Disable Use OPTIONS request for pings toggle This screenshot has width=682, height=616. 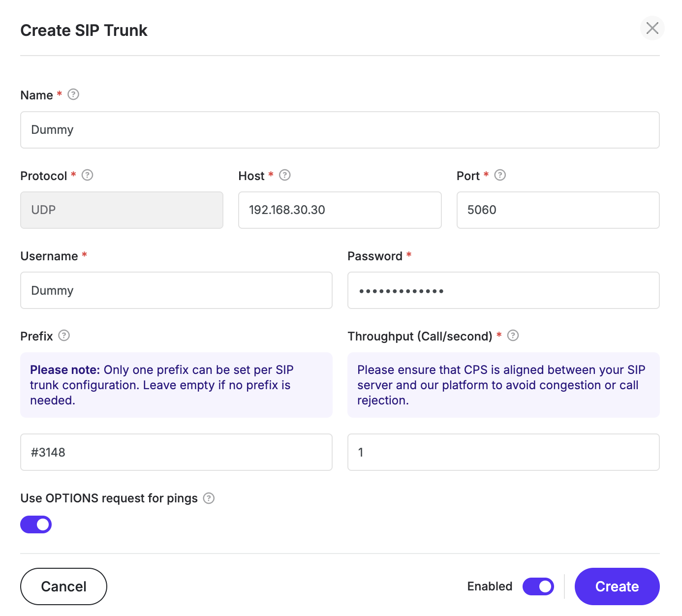point(36,524)
